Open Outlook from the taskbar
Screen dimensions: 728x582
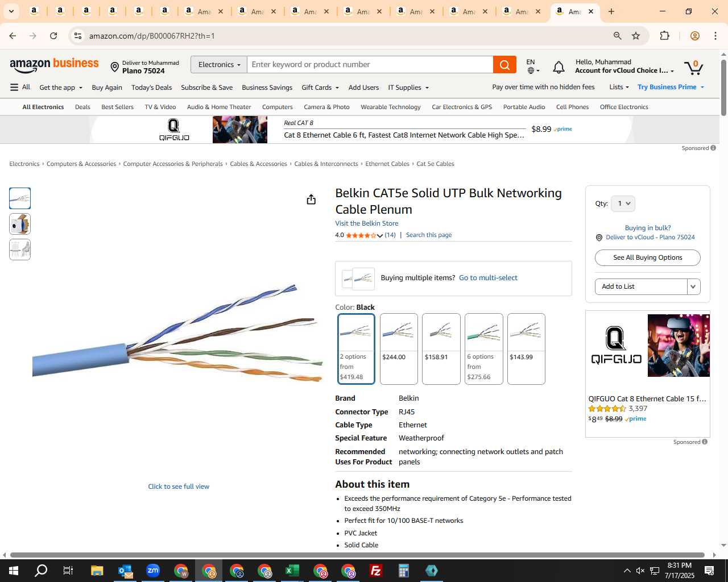[x=125, y=571]
